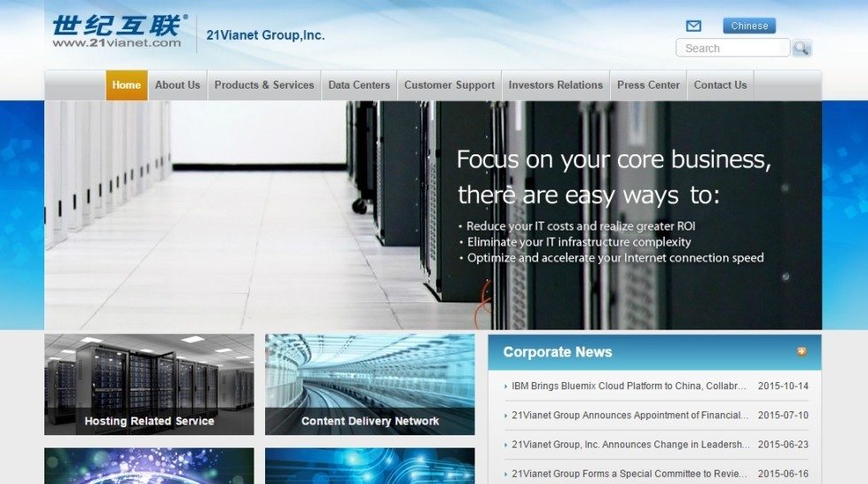The image size is (868, 484).
Task: Open the Change in Leadership news link
Action: (x=629, y=444)
